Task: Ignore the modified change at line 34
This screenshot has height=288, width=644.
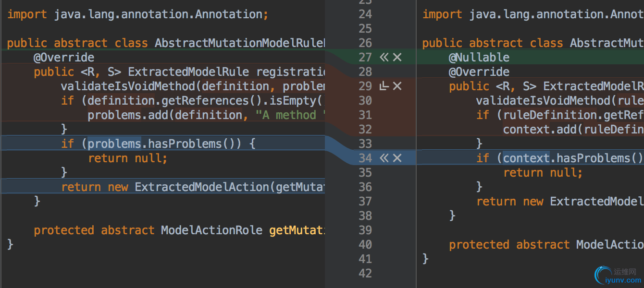Action: 397,158
